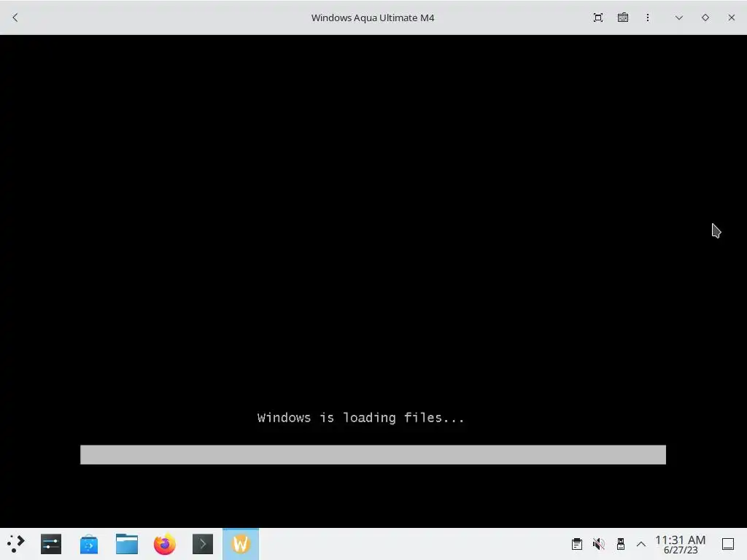747x560 pixels.
Task: Click the 'Windows Aqua Ultimate M4' window title
Action: (373, 17)
